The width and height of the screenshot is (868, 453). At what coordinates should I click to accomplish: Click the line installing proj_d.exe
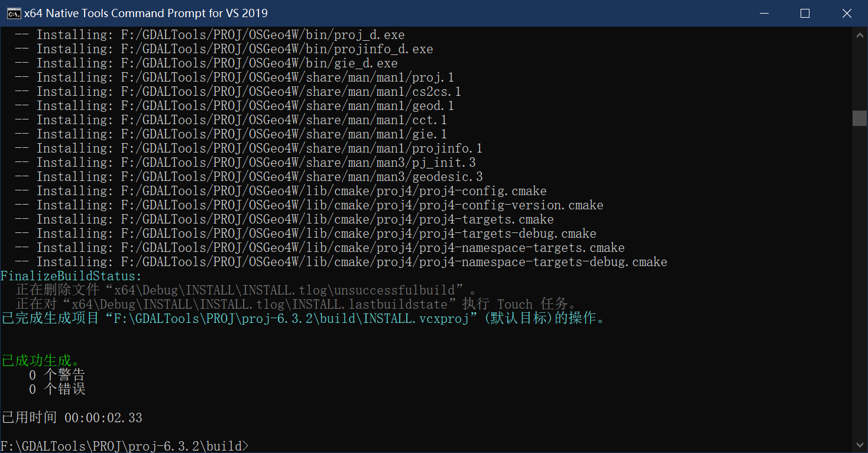[210, 35]
